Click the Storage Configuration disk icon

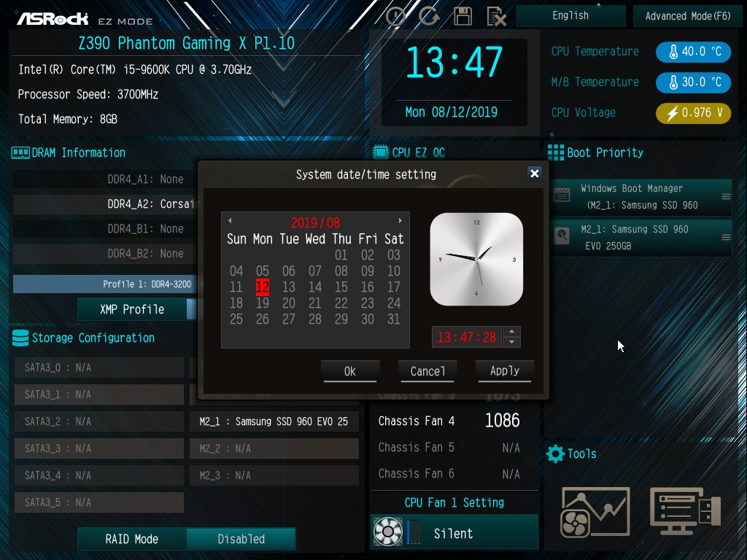coord(20,338)
